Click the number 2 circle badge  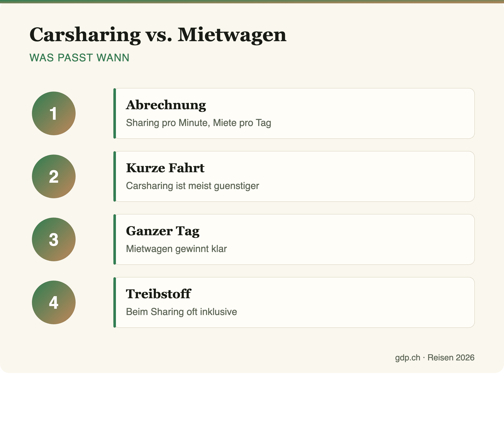tap(54, 176)
